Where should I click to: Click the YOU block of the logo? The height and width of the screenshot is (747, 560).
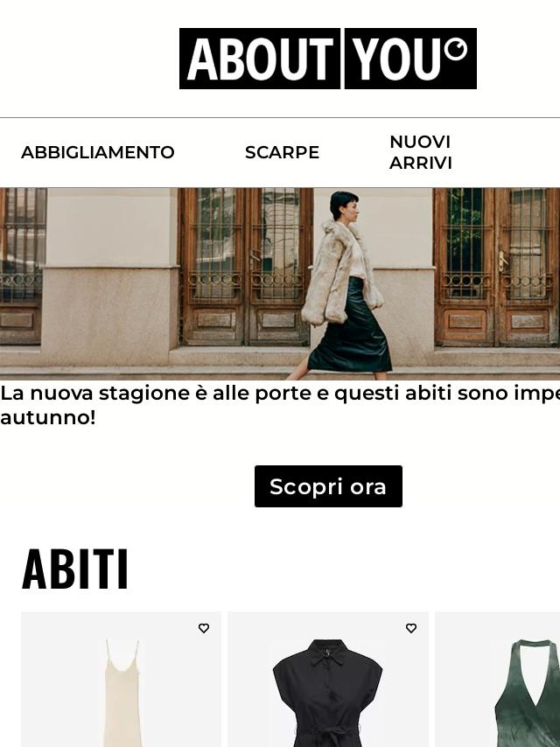410,59
